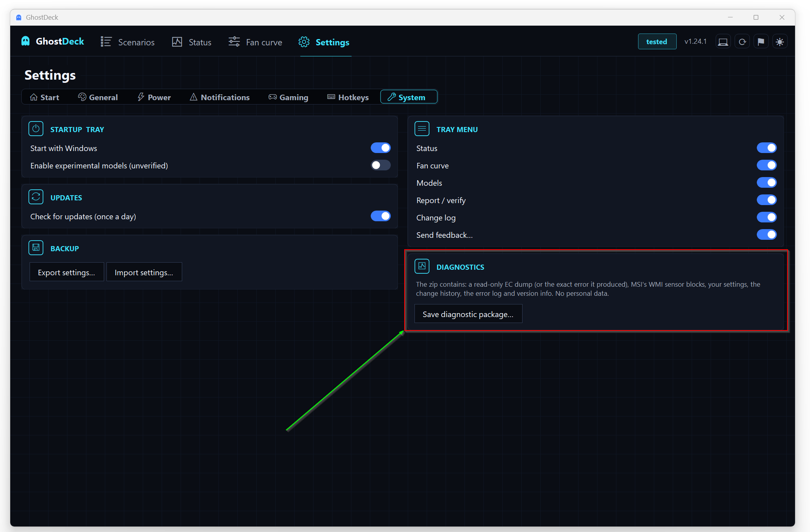Click the Diagnostics chart icon
The image size is (810, 532).
pos(422,267)
